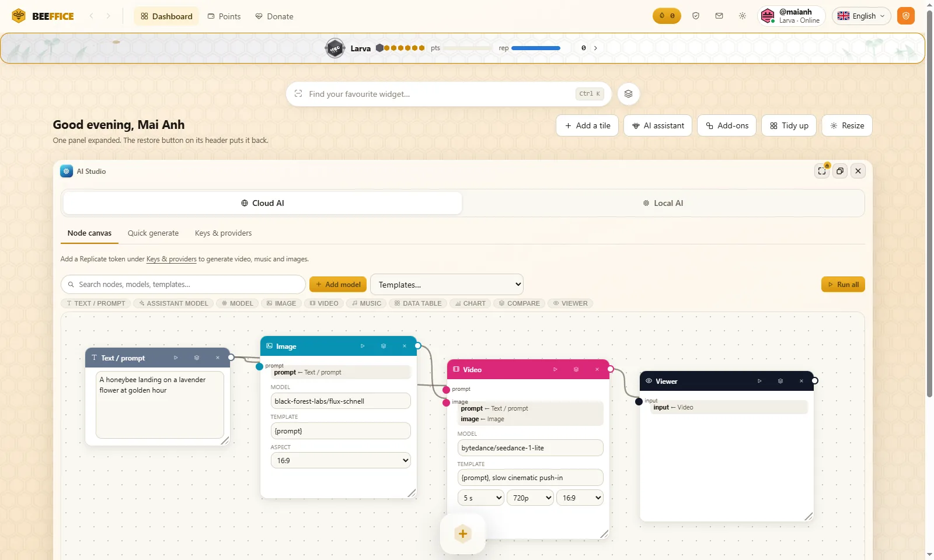
Task: Follow the Keys & providers inline link
Action: [x=171, y=259]
